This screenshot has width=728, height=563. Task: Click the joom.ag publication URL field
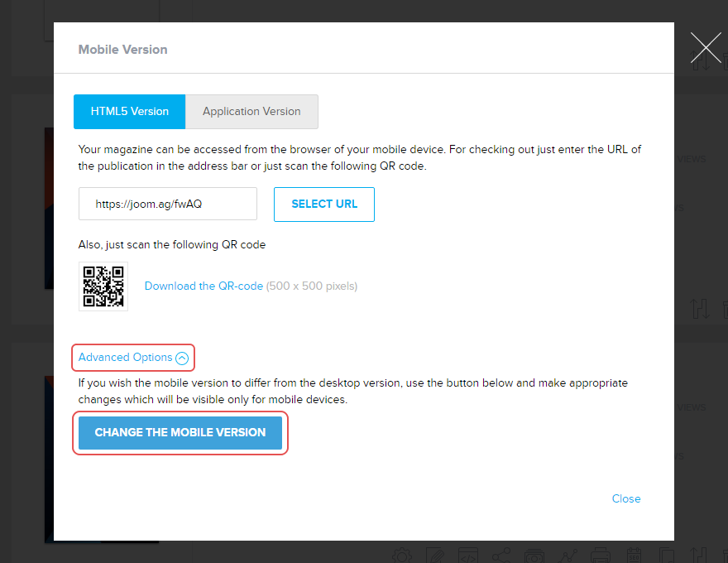click(x=168, y=204)
